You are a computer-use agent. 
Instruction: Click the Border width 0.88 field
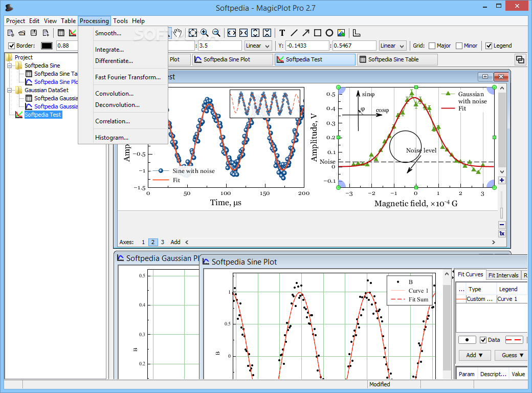pyautogui.click(x=67, y=46)
